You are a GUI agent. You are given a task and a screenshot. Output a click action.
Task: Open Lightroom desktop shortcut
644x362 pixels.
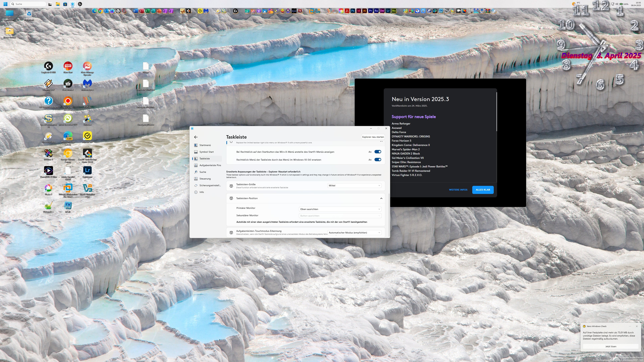[x=87, y=171]
